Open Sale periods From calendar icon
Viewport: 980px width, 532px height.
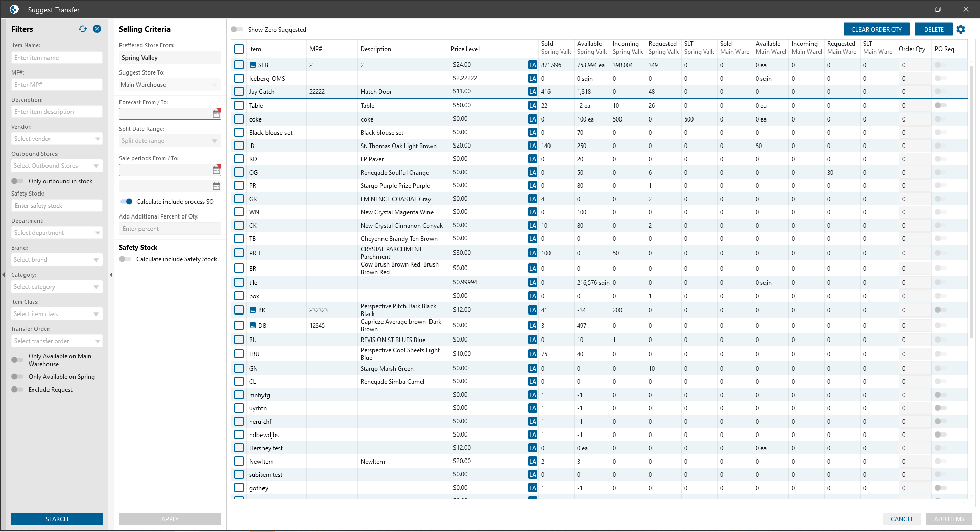pos(217,170)
